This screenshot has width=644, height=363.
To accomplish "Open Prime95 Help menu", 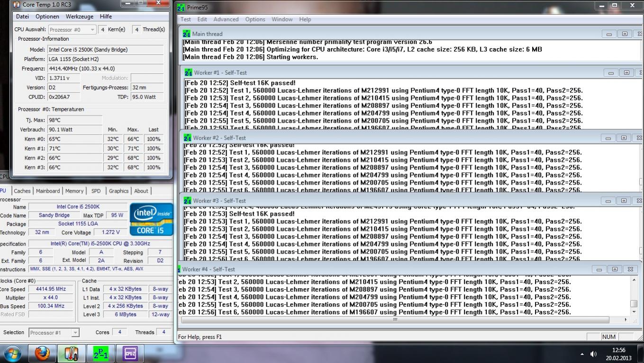I will coord(305,19).
